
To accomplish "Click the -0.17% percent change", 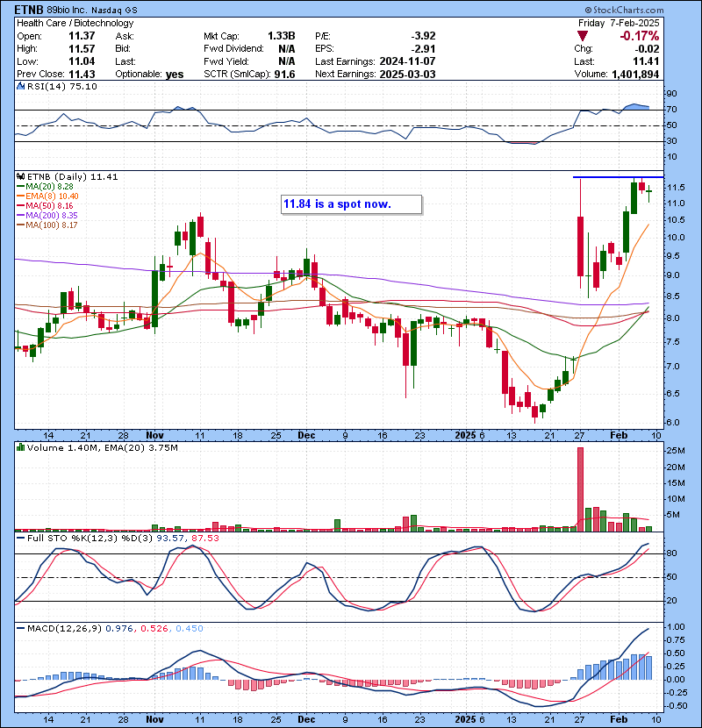I will (640, 36).
